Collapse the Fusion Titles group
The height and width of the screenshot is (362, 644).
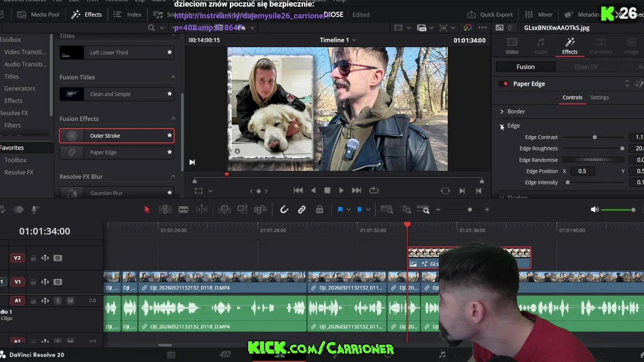pyautogui.click(x=173, y=77)
